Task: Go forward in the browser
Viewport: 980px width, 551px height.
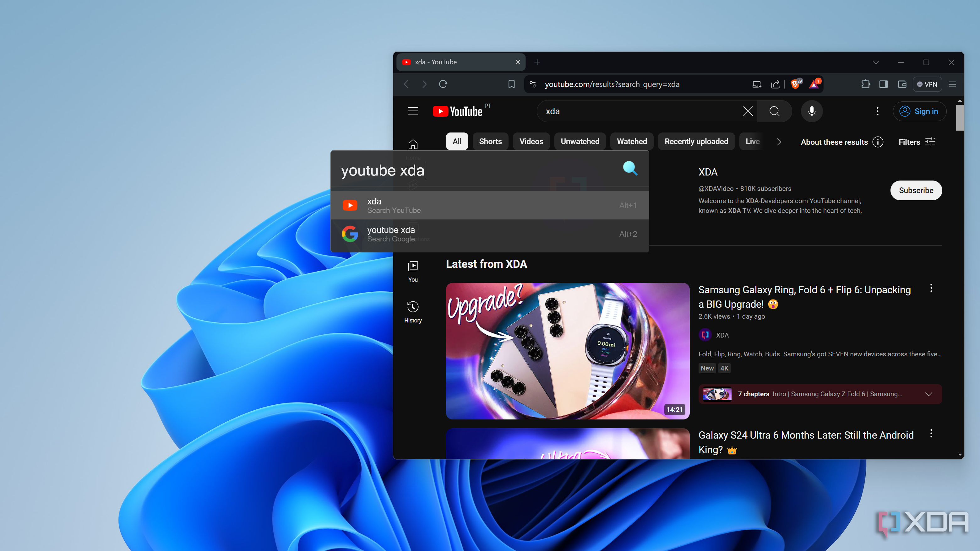Action: tap(425, 84)
